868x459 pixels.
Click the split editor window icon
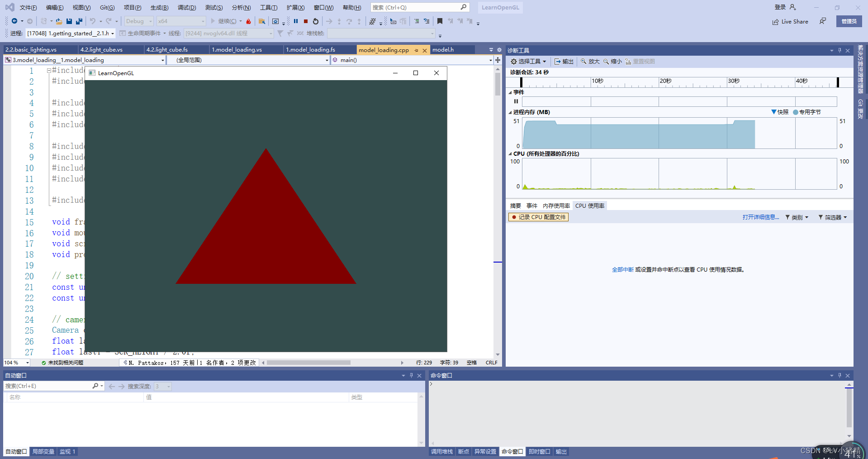[498, 60]
